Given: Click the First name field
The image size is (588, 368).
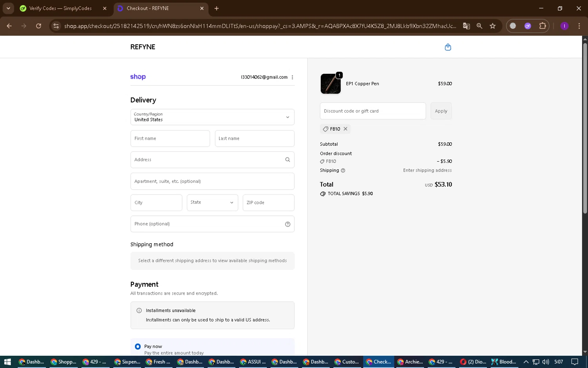Looking at the screenshot, I should (x=170, y=138).
